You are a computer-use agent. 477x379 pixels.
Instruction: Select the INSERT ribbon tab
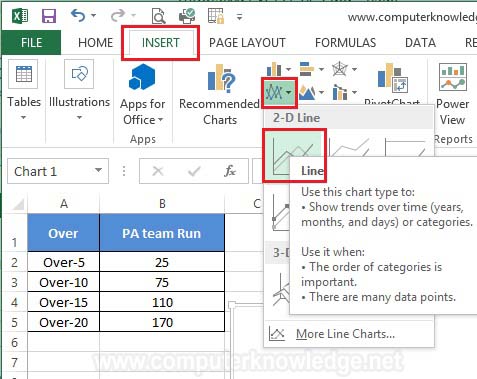pyautogui.click(x=161, y=43)
